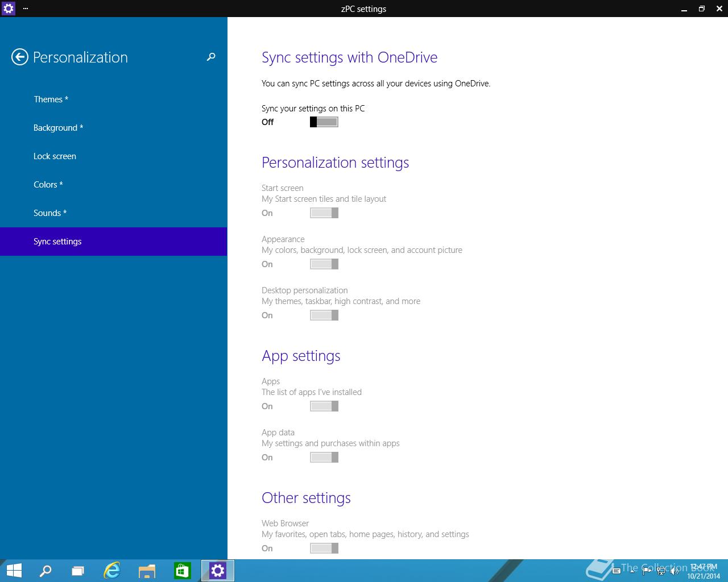Open the Themes section
This screenshot has height=582, width=728.
tap(114, 99)
